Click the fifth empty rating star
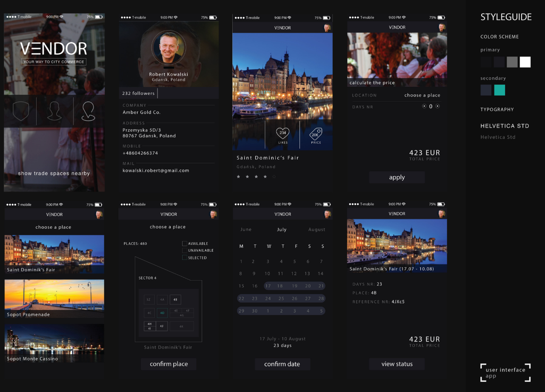The height and width of the screenshot is (392, 545). [x=274, y=176]
